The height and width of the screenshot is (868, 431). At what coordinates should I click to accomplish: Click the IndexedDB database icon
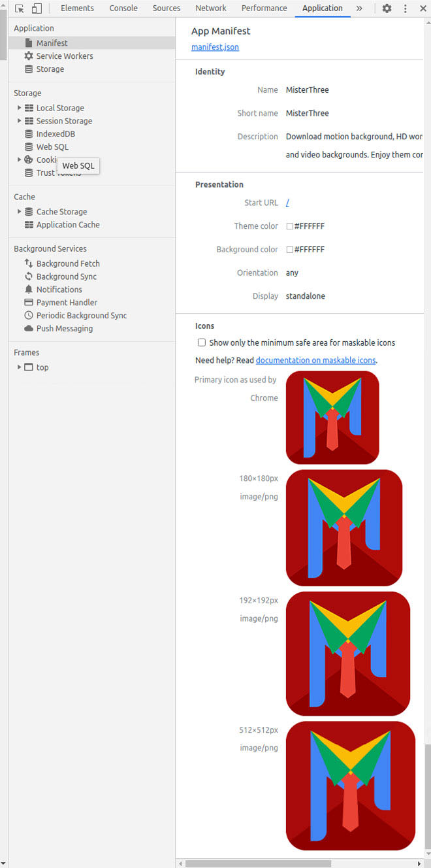pos(29,134)
